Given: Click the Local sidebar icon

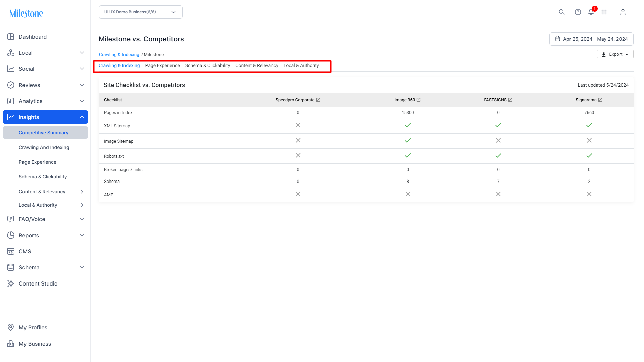Looking at the screenshot, I should point(11,53).
